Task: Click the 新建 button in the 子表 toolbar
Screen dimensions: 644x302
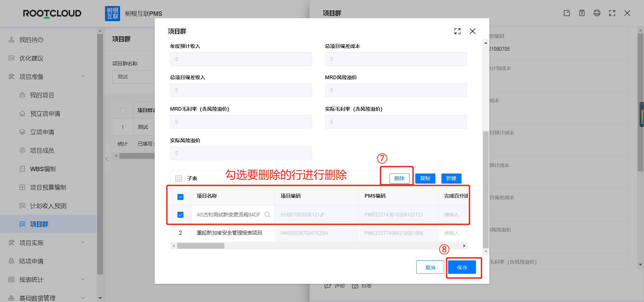Action: [451, 179]
